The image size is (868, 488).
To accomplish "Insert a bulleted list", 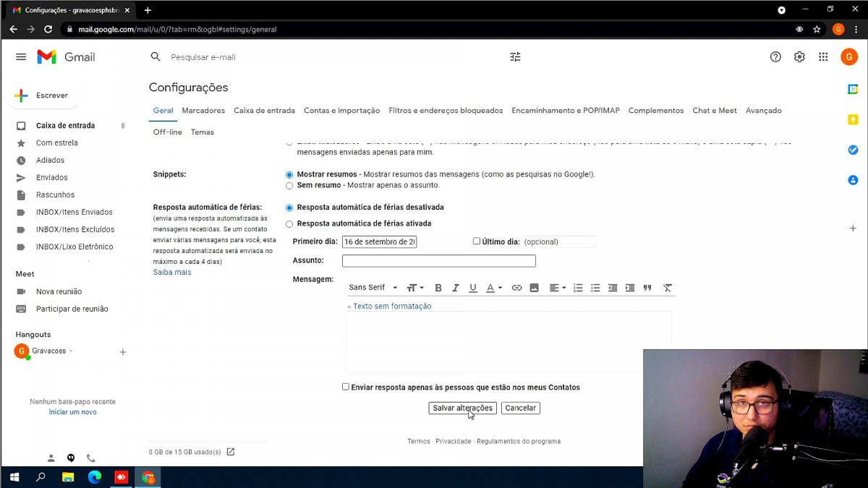I will (595, 288).
